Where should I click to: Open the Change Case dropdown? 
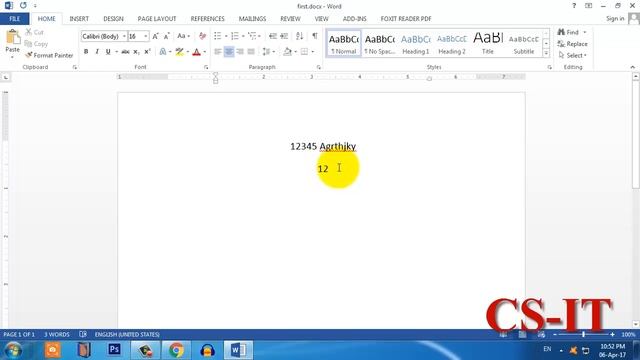click(183, 36)
